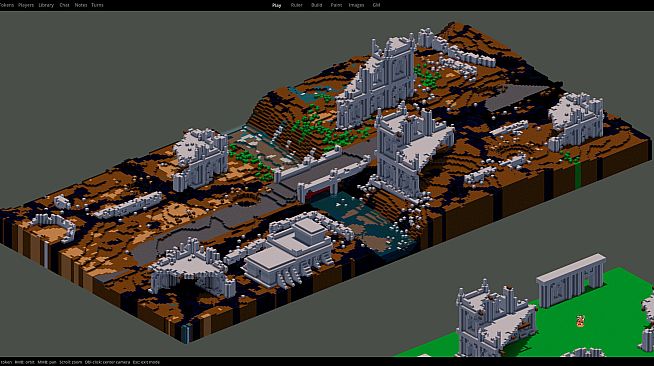Switch to Paint mode
This screenshot has width=654, height=366.
point(336,5)
